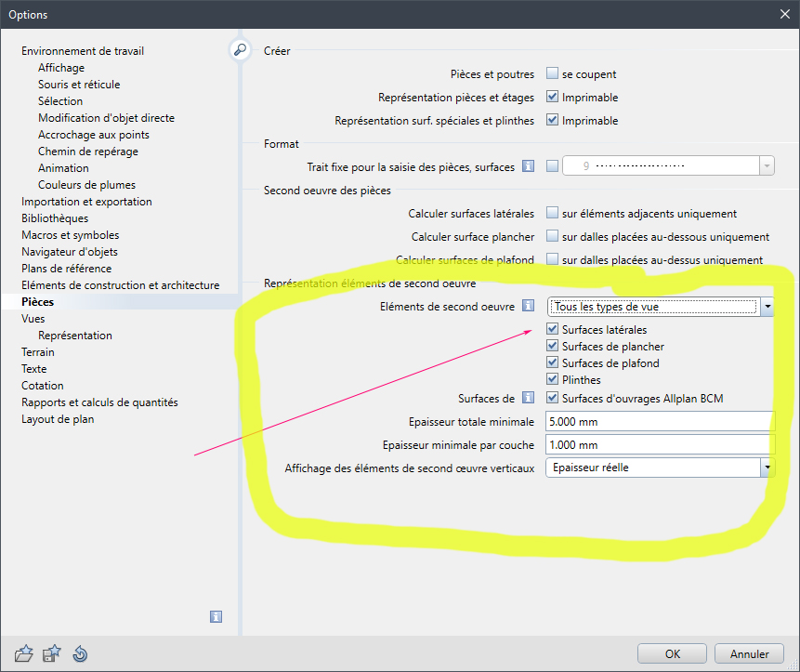Select Navigateur d'objets
Viewport: 800px width, 672px height.
coord(70,252)
